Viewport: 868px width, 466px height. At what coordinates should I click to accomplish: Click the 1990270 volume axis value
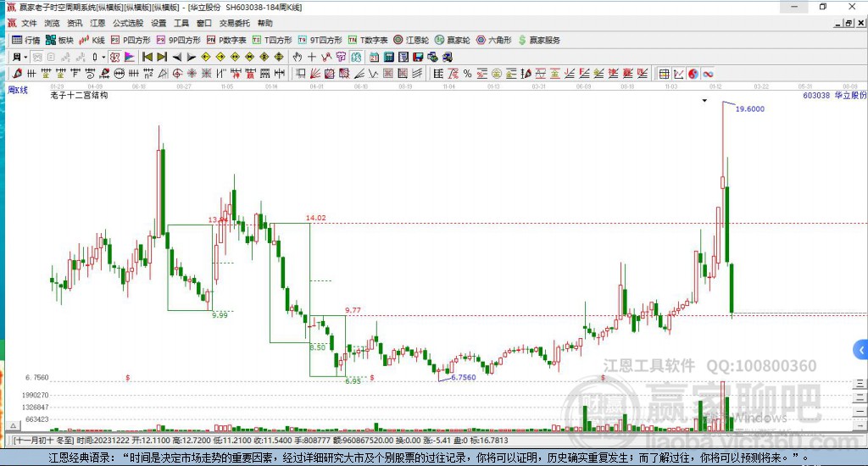coord(36,395)
